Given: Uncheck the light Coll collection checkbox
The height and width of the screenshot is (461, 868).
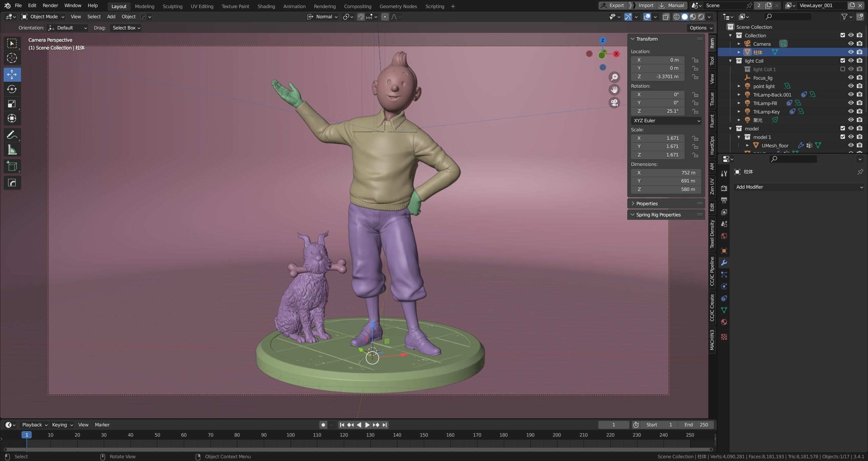Looking at the screenshot, I should tap(842, 61).
